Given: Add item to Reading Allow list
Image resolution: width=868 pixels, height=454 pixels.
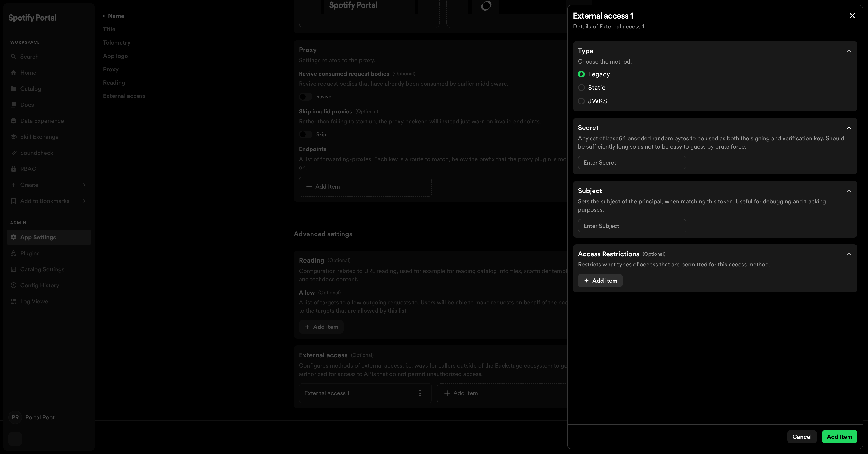Looking at the screenshot, I should 321,327.
